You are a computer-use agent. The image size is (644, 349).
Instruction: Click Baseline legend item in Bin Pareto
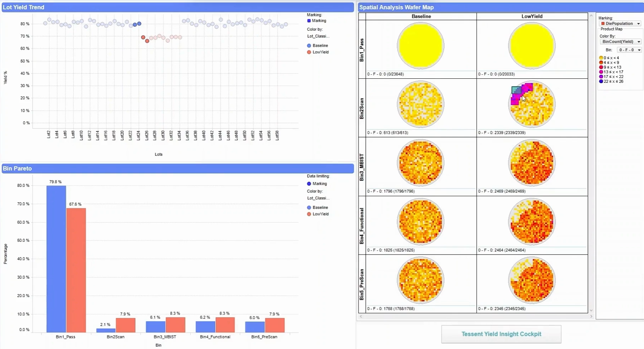[x=317, y=208]
